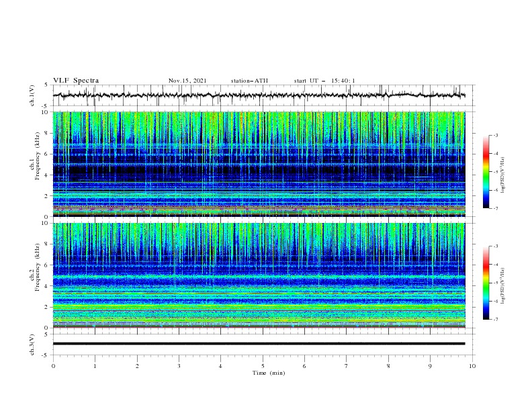532x411 pixels.
Task: Click the ch.1 frequency tick label "6"
Action: pos(46,154)
